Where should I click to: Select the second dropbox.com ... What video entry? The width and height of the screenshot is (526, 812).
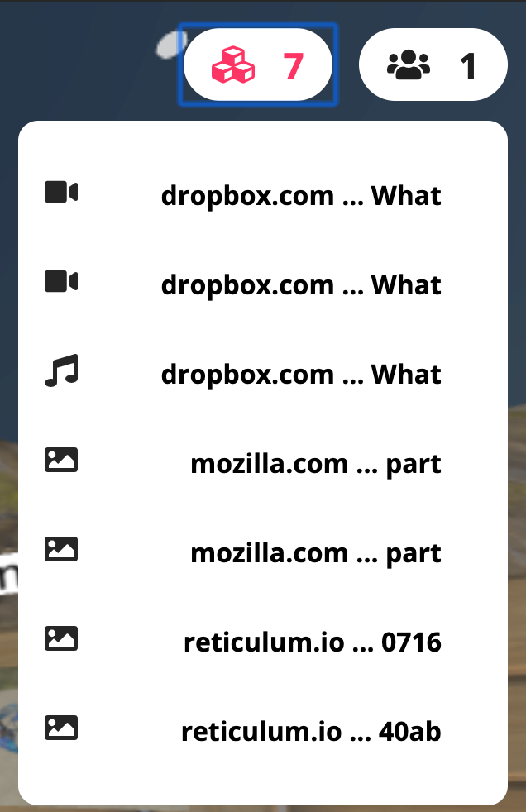coord(263,284)
